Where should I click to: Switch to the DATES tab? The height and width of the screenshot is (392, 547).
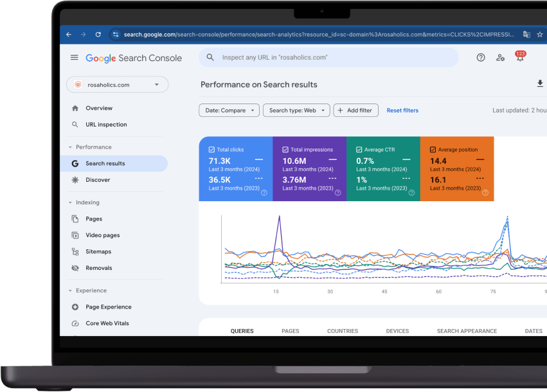coord(534,331)
